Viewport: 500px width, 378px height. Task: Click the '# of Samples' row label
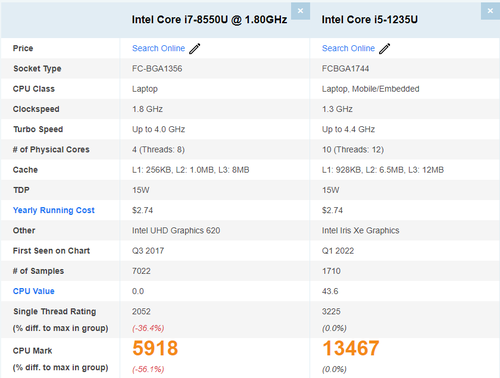38,271
